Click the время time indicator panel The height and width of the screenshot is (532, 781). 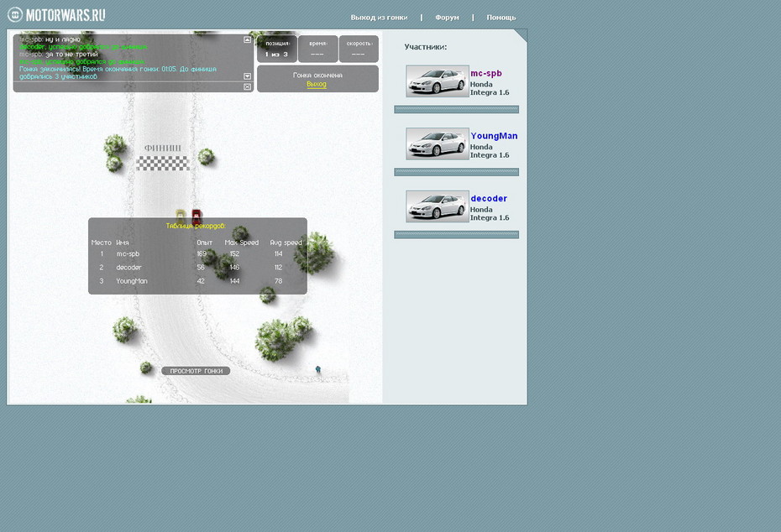pyautogui.click(x=317, y=49)
